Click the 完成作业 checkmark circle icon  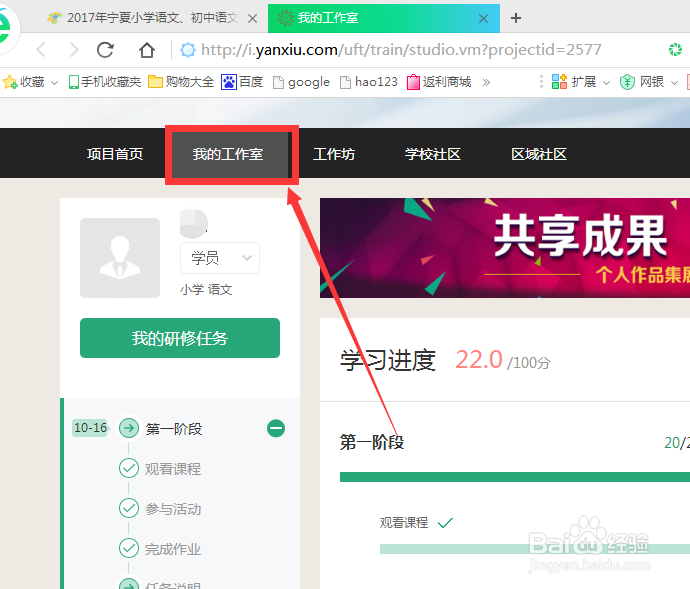129,548
